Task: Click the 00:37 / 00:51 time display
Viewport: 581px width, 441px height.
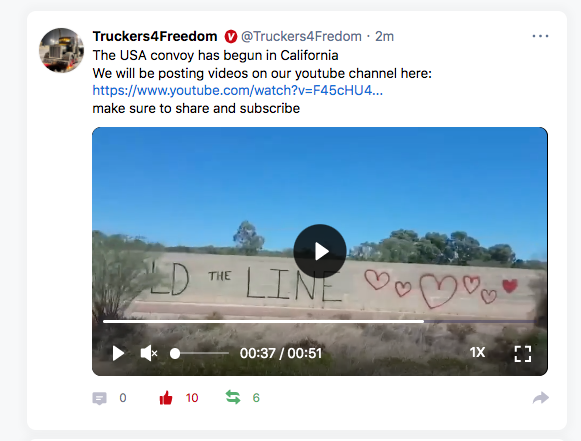Action: pos(280,353)
